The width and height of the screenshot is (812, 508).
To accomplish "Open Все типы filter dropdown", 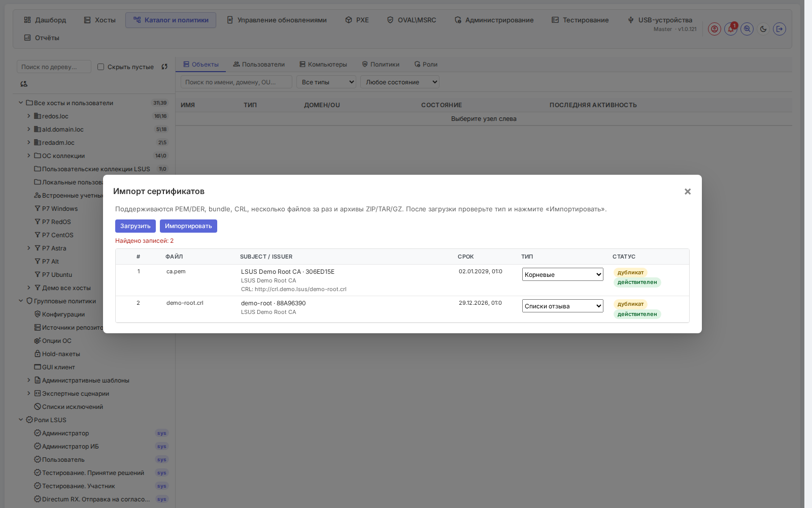I will (x=326, y=82).
